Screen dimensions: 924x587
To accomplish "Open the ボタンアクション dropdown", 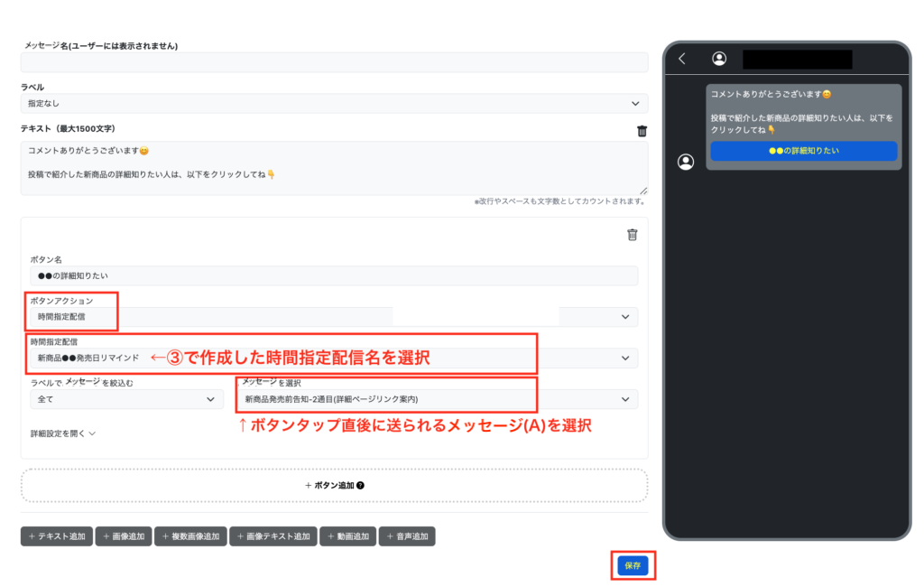I will pyautogui.click(x=334, y=317).
